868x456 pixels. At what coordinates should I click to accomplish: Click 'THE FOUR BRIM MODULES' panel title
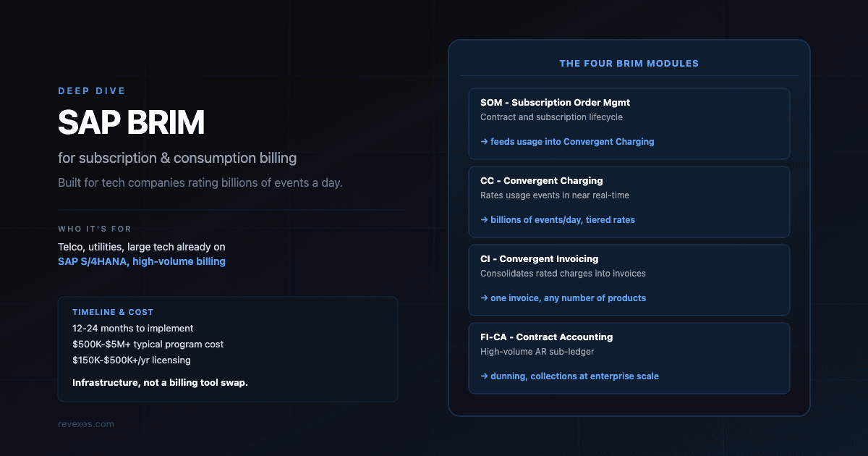(x=629, y=64)
